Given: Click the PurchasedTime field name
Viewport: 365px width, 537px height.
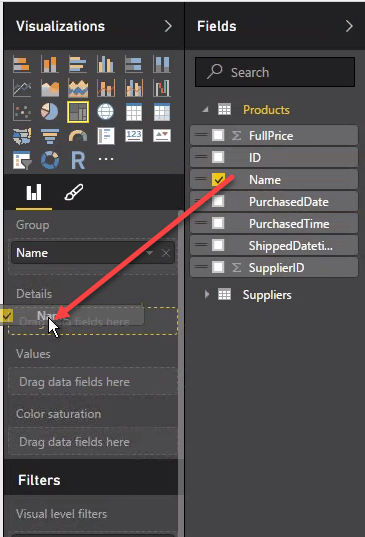Looking at the screenshot, I should 289,224.
